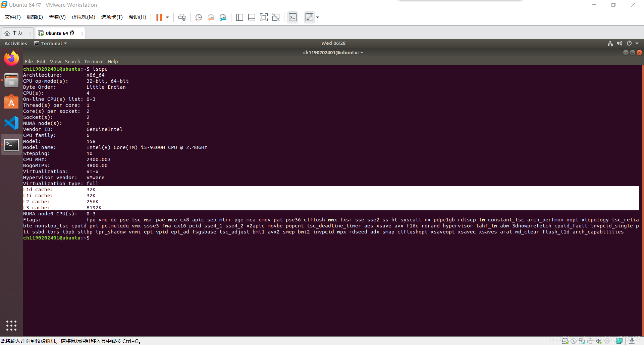
Task: Open the Files manager from the dock
Action: (x=11, y=80)
